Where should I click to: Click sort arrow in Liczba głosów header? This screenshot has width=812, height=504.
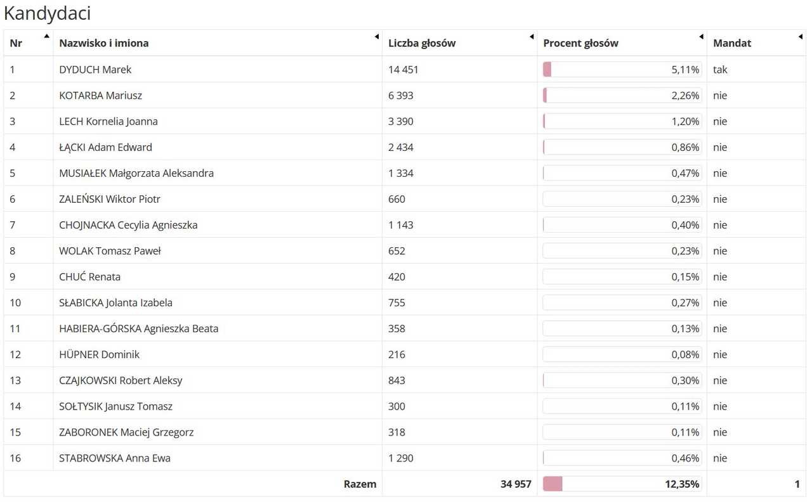[x=532, y=36]
